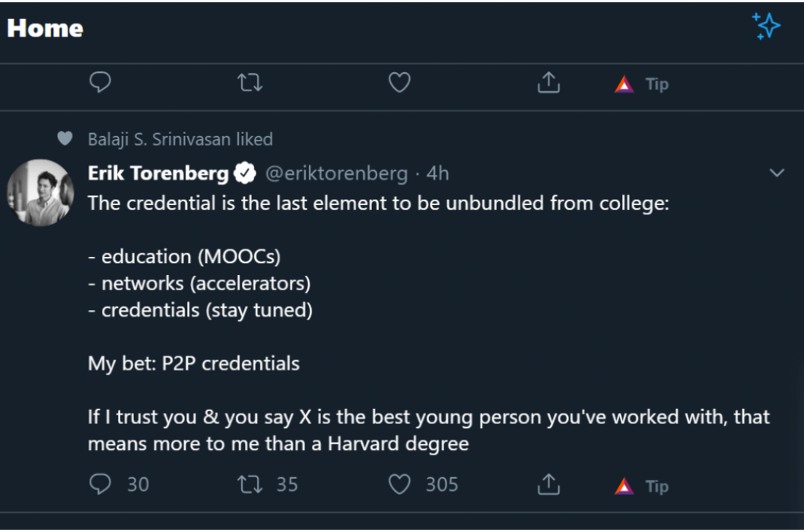
Task: Open the @eriktorenberg handle link
Action: [x=335, y=174]
